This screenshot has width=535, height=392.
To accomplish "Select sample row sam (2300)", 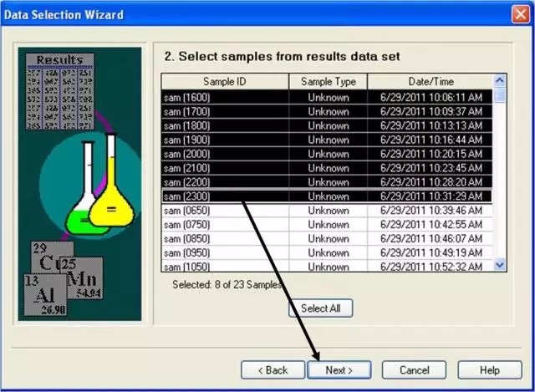I will (225, 196).
